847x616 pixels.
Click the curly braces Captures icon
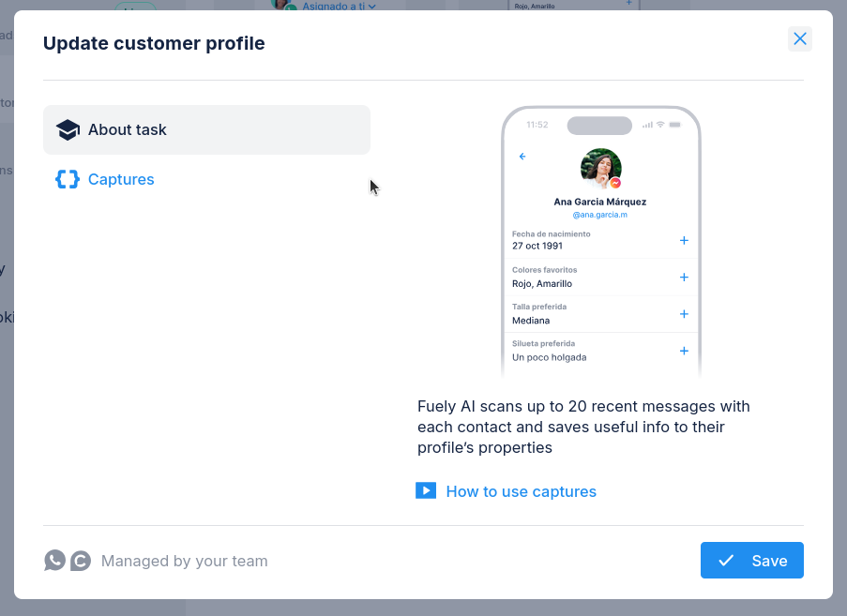point(68,179)
